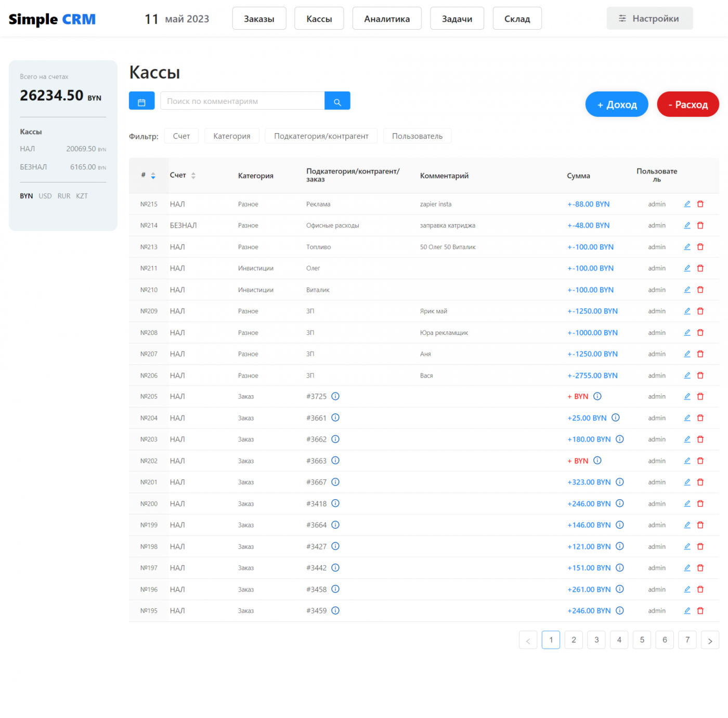Open the calendar date filter icon
Image resolution: width=728 pixels, height=718 pixels.
(x=141, y=101)
